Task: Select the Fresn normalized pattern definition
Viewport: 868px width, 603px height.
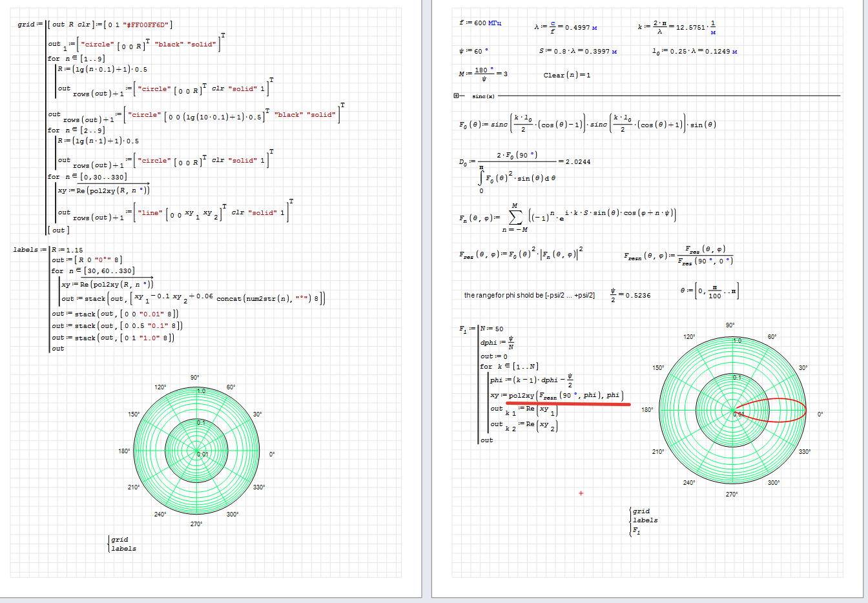Action: [678, 255]
